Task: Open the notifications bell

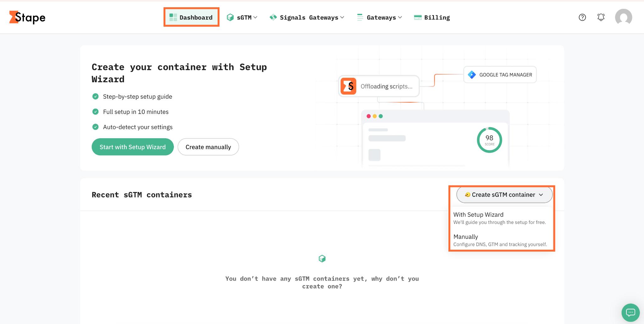Action: [x=601, y=17]
